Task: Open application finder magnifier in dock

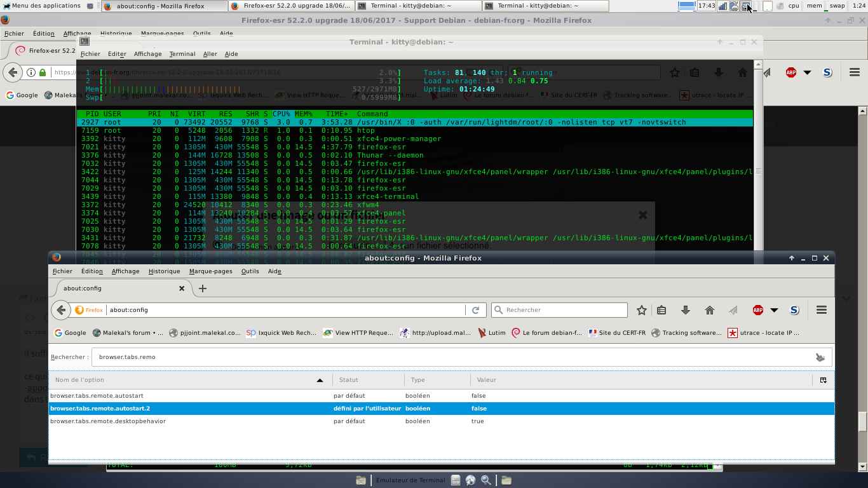Action: tap(486, 480)
